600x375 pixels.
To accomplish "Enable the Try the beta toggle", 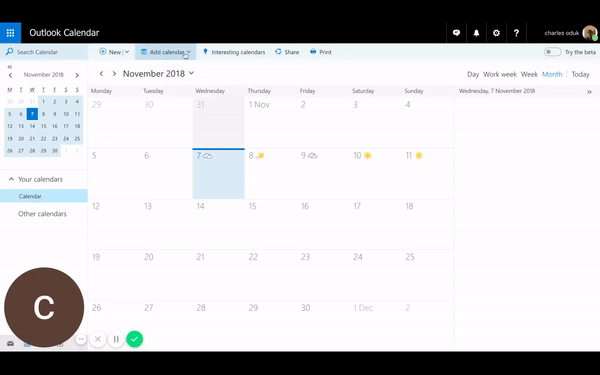I will pos(553,52).
